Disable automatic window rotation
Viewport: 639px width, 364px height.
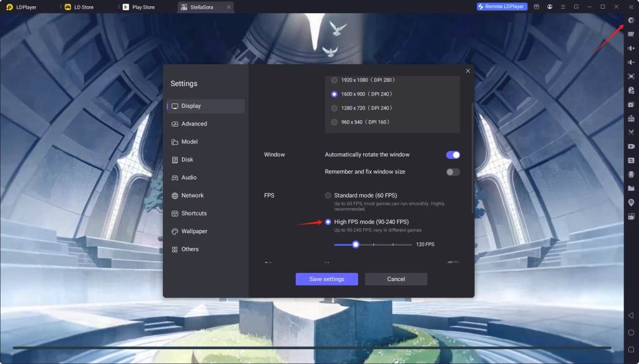coord(452,155)
